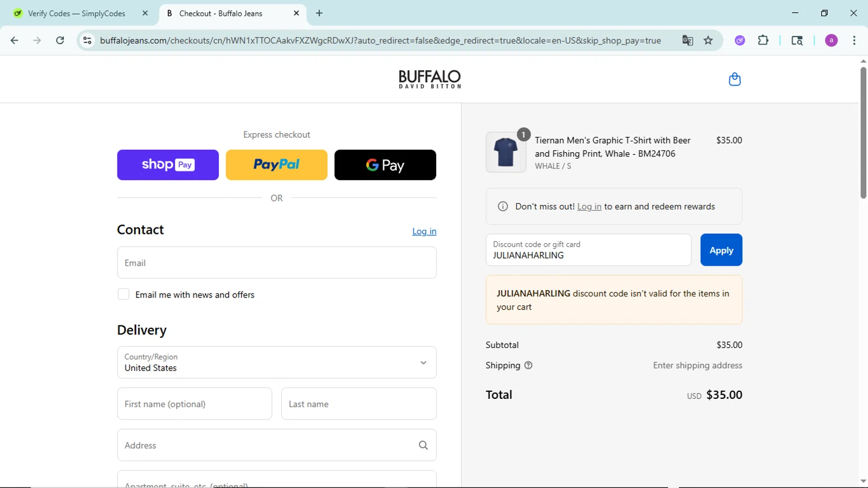
Task: Pay with Google Pay button
Action: pos(385,165)
